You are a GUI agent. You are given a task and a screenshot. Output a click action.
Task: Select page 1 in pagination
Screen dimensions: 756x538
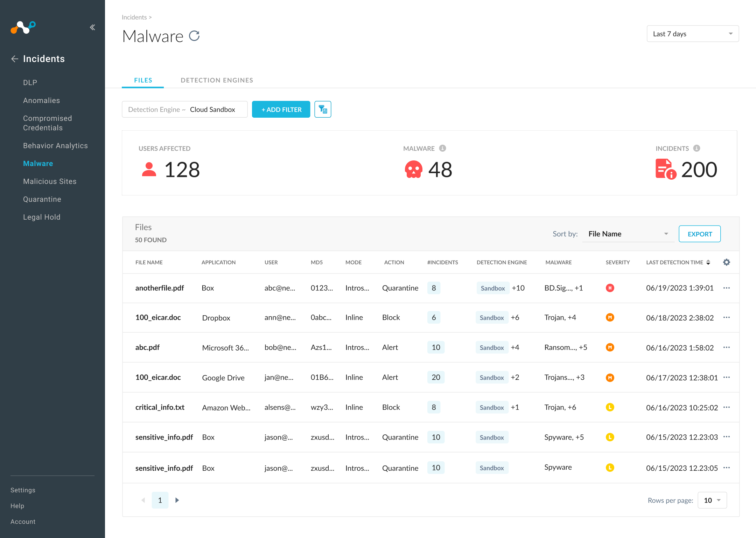pos(160,500)
